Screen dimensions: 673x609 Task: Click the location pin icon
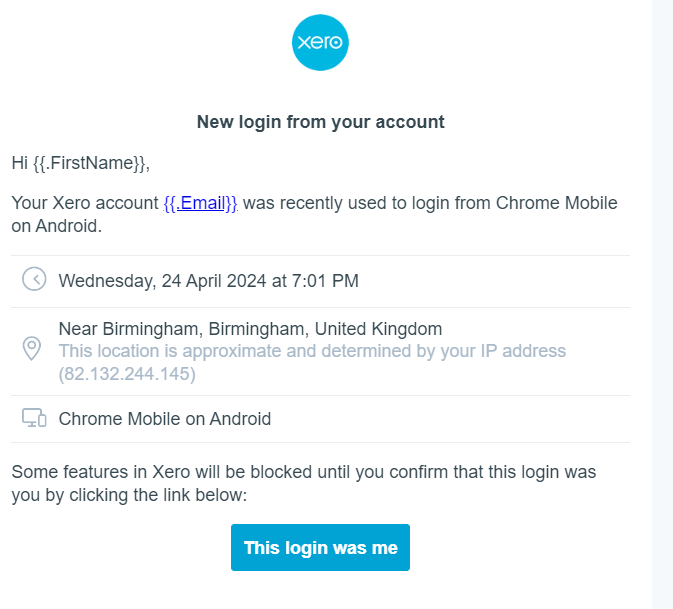(32, 348)
